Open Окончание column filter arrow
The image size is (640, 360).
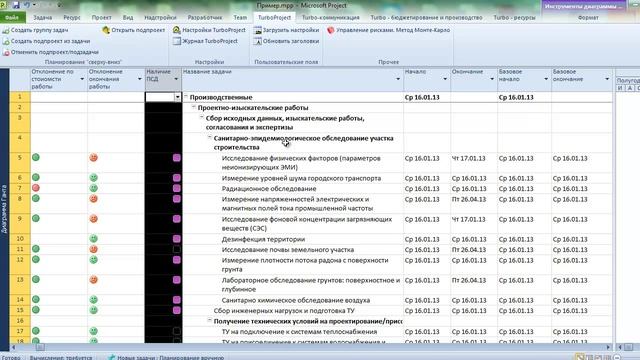click(492, 79)
